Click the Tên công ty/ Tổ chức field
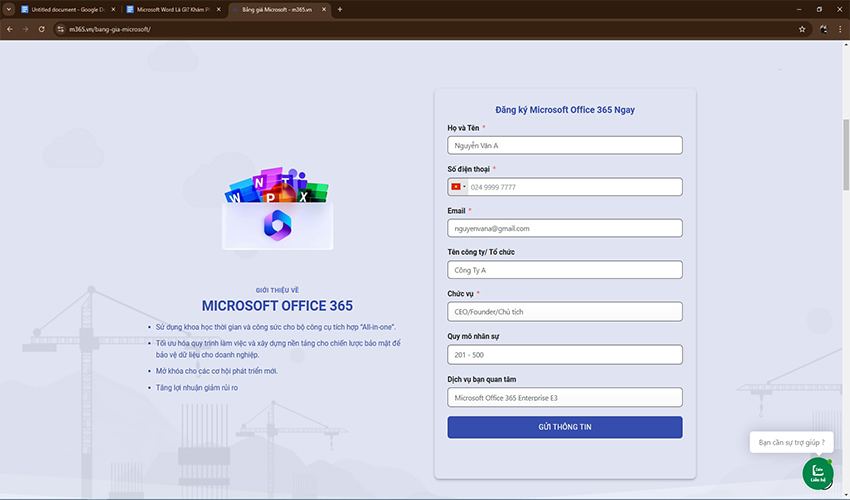 (x=565, y=270)
